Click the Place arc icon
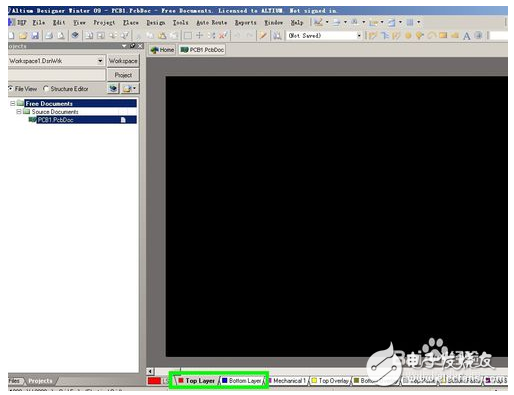This screenshot has height=395, width=514. click(431, 35)
